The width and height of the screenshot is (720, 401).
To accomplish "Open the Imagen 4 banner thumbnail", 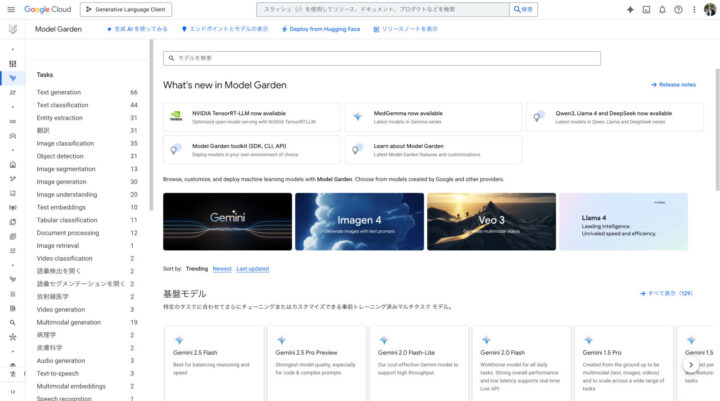I will [360, 221].
